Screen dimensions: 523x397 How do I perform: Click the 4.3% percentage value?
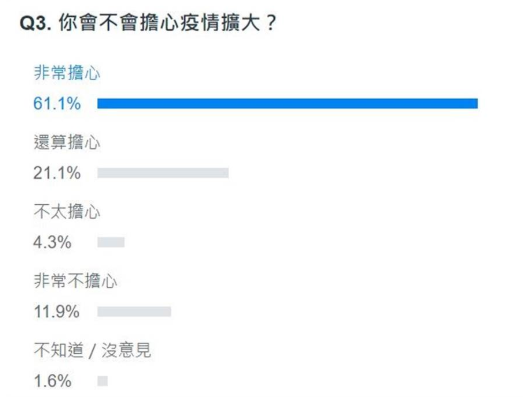click(52, 242)
